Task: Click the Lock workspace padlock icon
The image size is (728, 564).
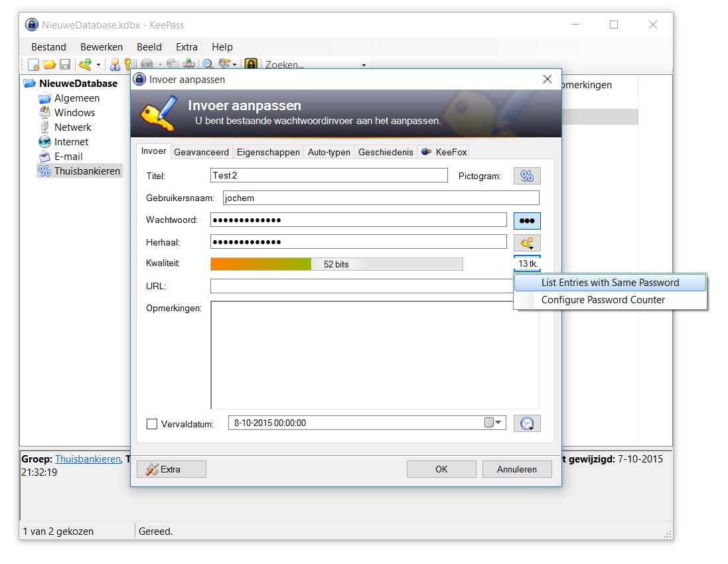Action: coord(251,64)
